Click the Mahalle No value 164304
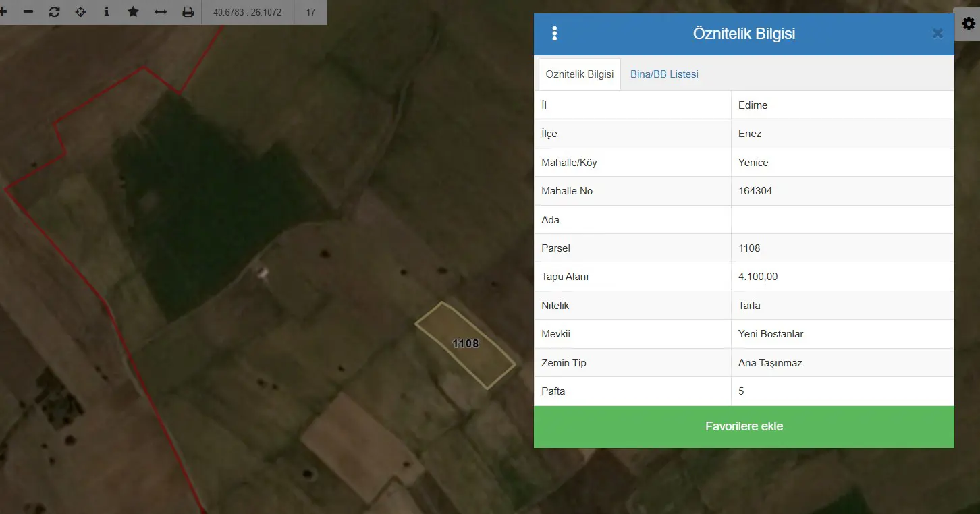This screenshot has width=980, height=514. (755, 191)
